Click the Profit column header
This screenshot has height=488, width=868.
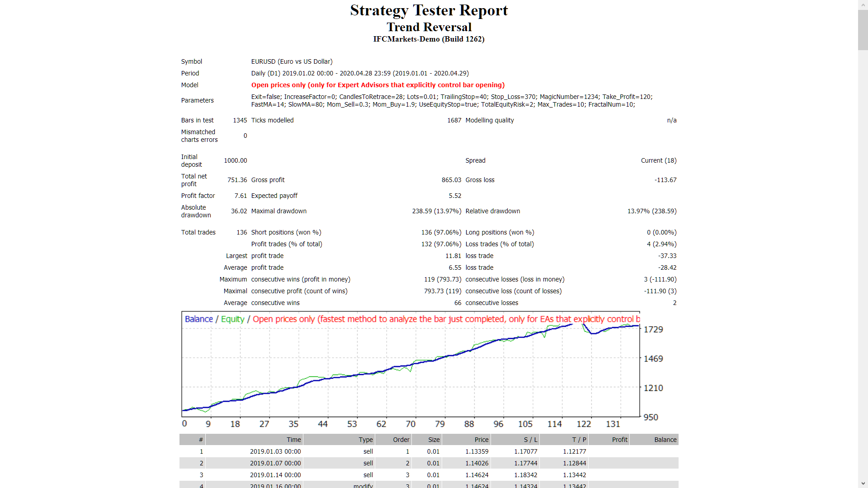[x=619, y=439]
